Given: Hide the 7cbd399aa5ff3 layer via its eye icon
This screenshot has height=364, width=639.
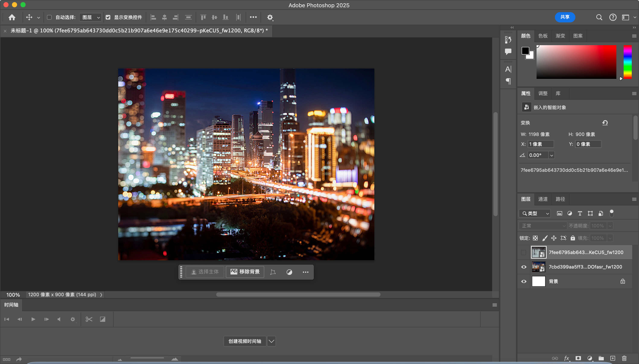Looking at the screenshot, I should (x=524, y=267).
